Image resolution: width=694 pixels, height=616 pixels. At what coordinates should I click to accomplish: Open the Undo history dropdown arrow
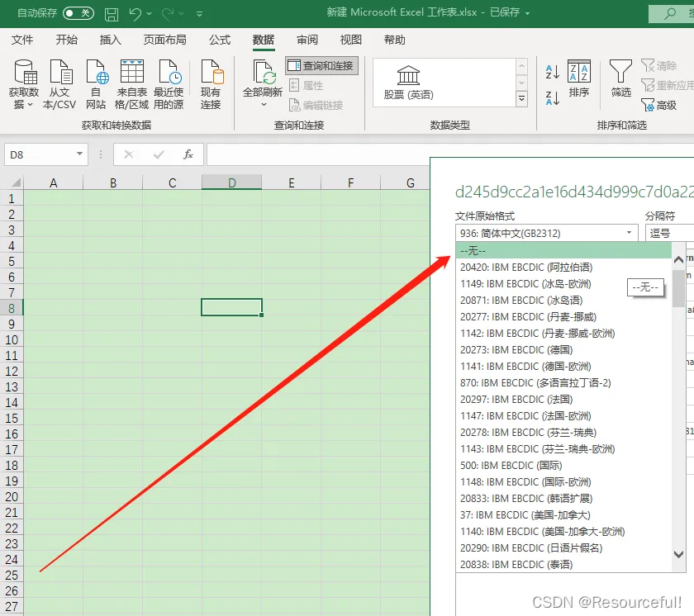[x=150, y=14]
